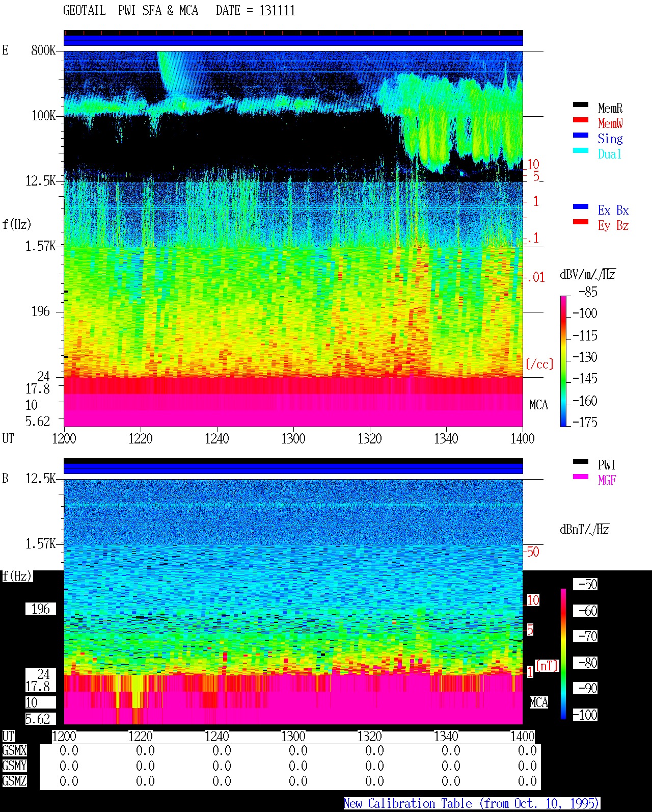Click the black PWI legend swatch
This screenshot has width=652, height=812.
[x=581, y=461]
